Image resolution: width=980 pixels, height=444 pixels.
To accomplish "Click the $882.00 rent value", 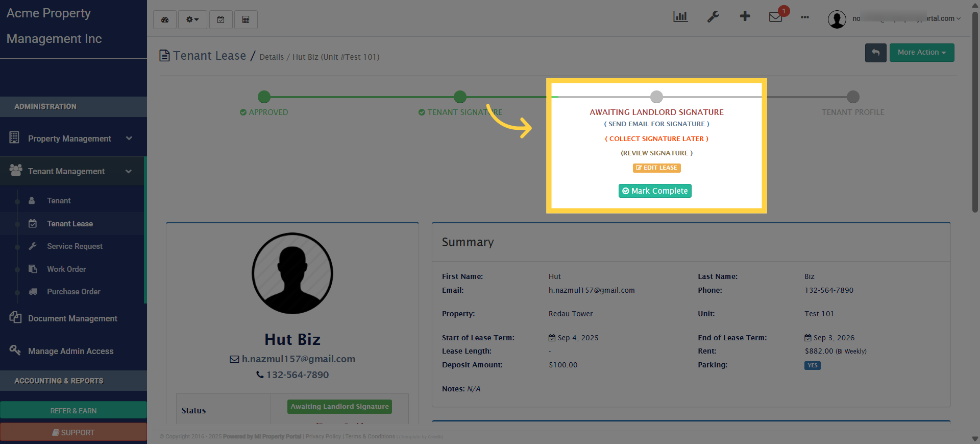I will pos(819,351).
